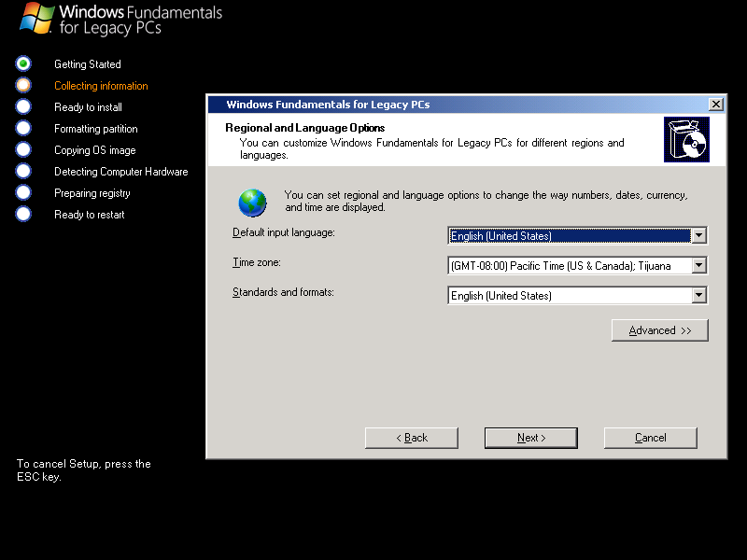The width and height of the screenshot is (747, 560).
Task: Select the Preparing registry step indicator
Action: (22, 192)
